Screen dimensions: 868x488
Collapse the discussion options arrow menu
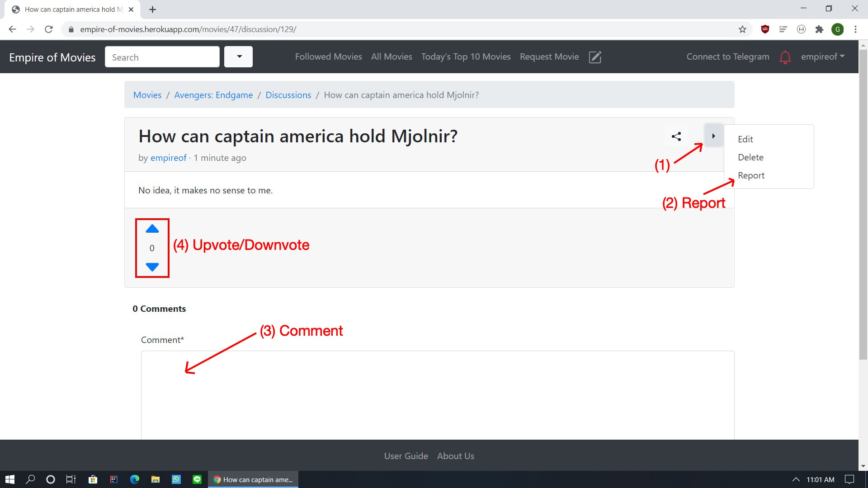coord(713,136)
